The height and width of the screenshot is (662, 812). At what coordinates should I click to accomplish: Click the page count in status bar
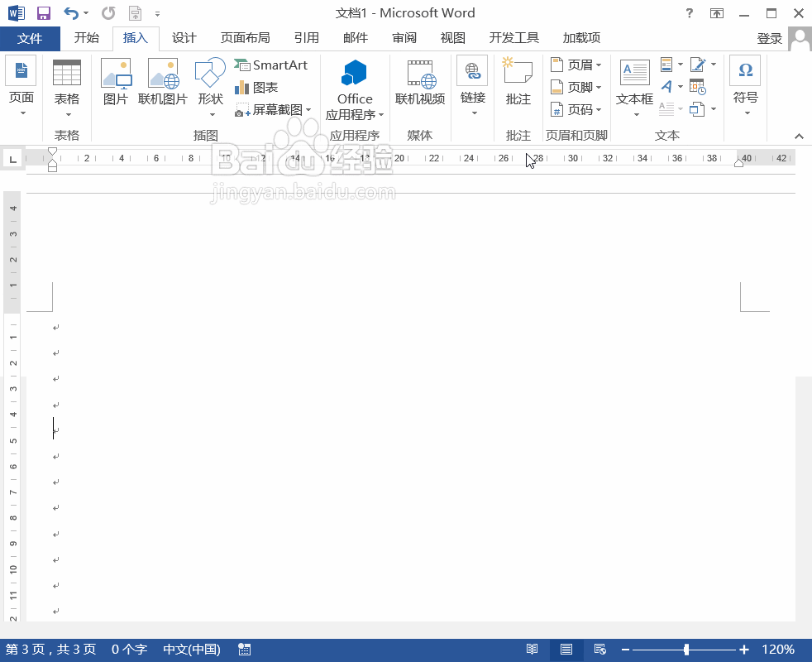[50, 649]
